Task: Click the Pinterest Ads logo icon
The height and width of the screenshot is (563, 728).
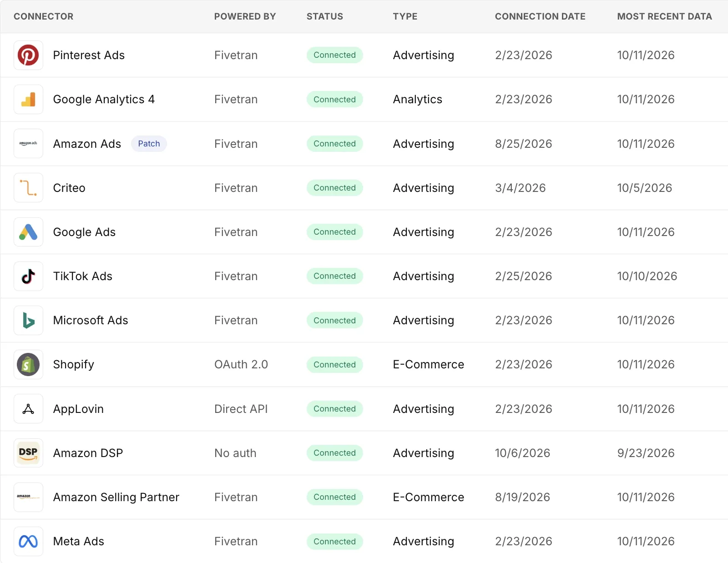Action: click(28, 55)
